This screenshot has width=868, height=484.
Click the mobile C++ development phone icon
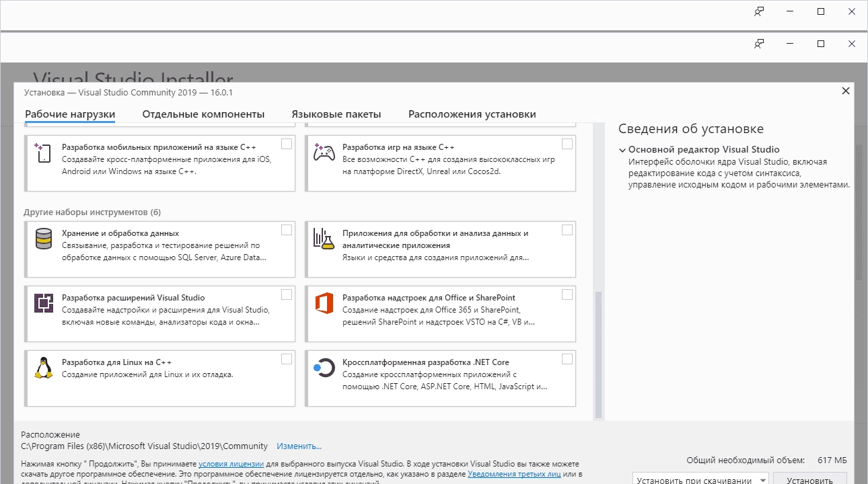pos(44,153)
